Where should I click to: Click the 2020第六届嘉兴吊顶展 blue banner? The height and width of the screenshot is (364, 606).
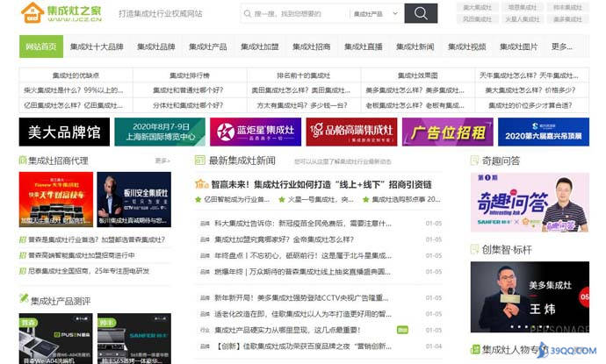(544, 132)
